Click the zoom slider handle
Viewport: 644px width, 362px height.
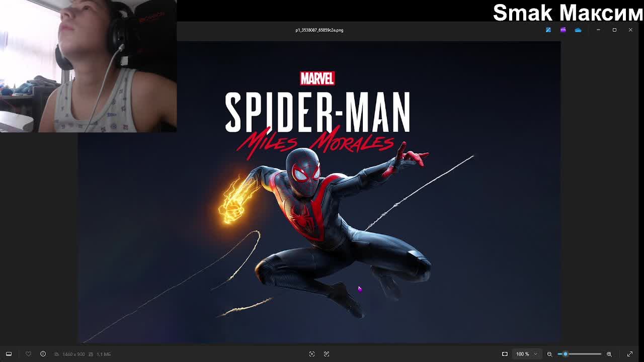[x=565, y=354]
